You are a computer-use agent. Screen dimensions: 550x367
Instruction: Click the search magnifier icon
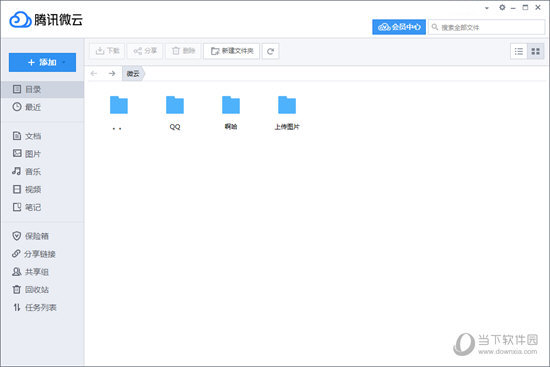[435, 27]
